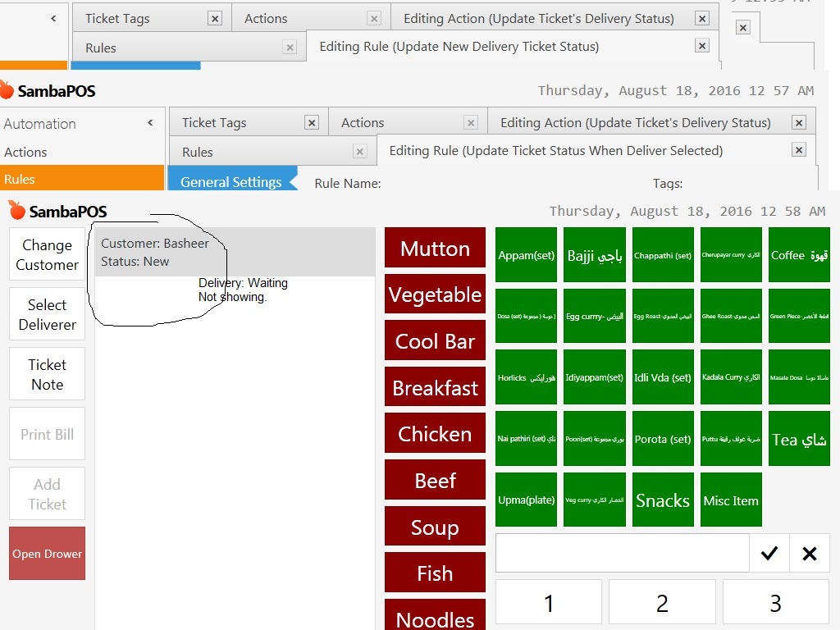Select the Chicken category
840x630 pixels.
tap(435, 433)
